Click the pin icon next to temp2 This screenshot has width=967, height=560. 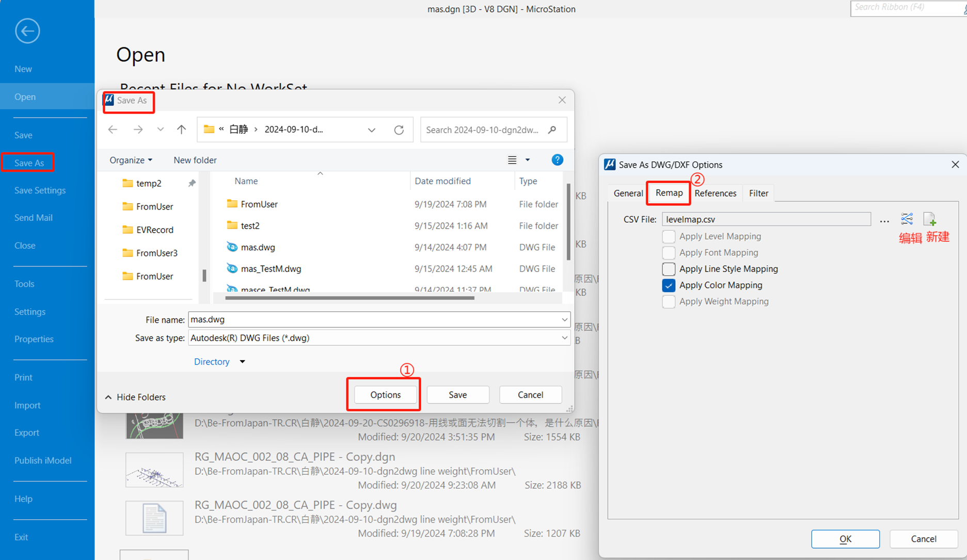[x=192, y=183]
